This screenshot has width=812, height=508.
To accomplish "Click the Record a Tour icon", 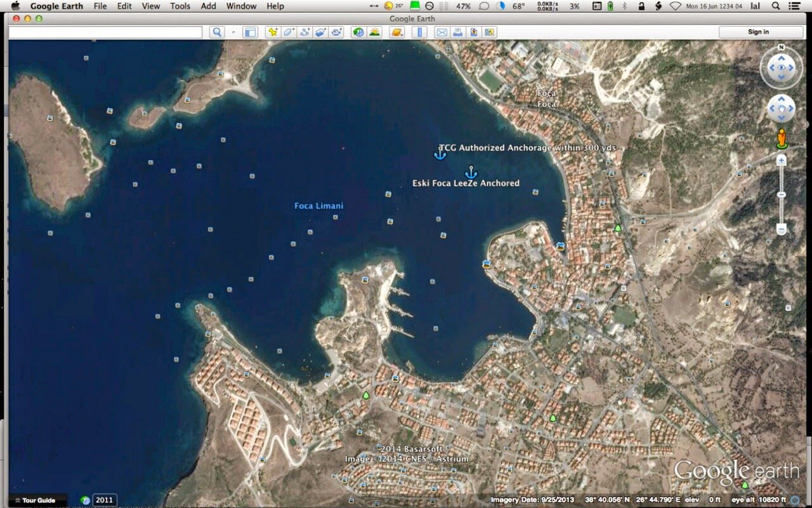I will pos(336,32).
